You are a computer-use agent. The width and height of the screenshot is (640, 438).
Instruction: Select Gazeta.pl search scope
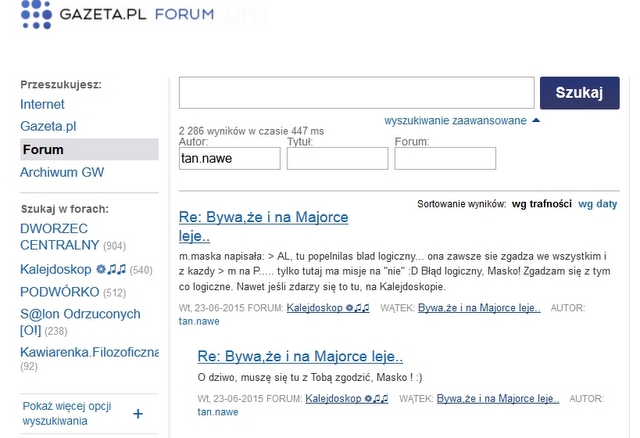[x=48, y=126]
